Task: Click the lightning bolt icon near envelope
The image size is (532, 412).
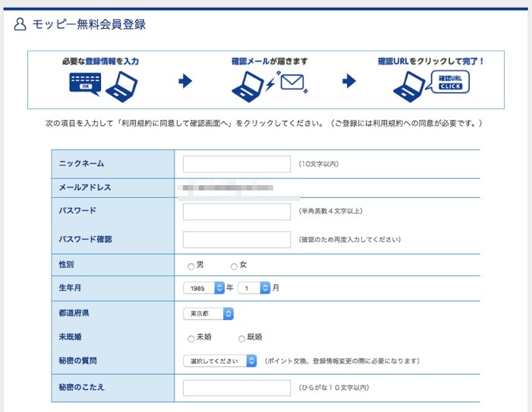Action: tap(270, 84)
